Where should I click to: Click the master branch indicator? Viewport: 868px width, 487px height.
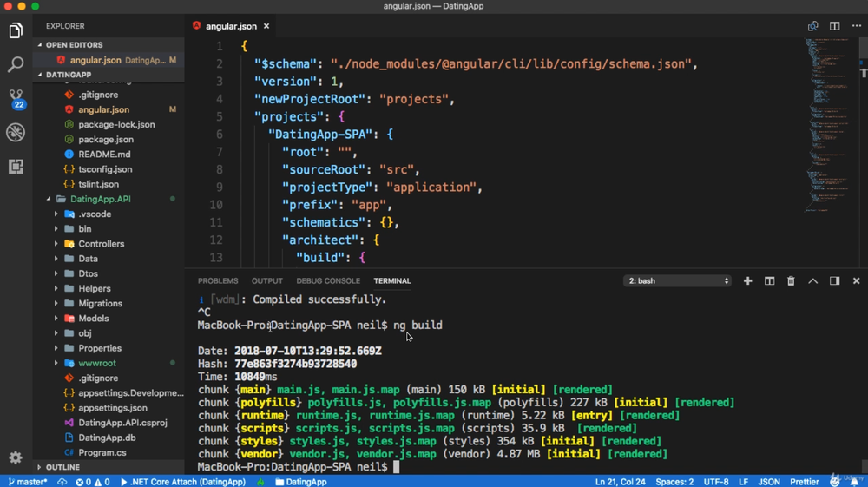[28, 482]
